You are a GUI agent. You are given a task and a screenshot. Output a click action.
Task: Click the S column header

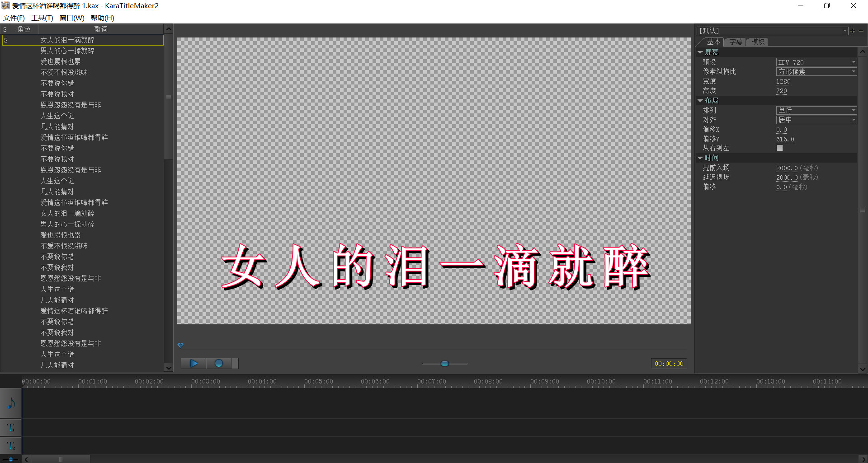click(5, 29)
